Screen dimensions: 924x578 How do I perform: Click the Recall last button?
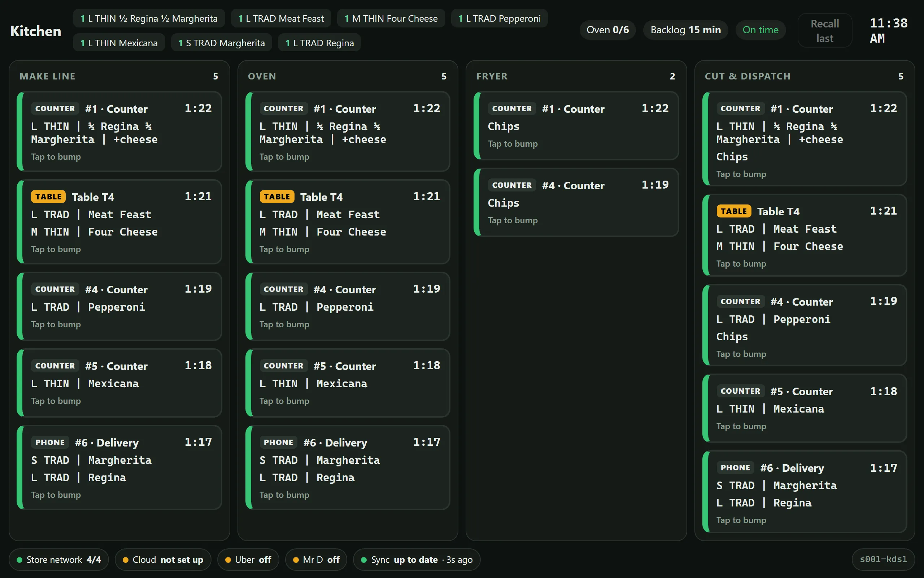tap(824, 31)
